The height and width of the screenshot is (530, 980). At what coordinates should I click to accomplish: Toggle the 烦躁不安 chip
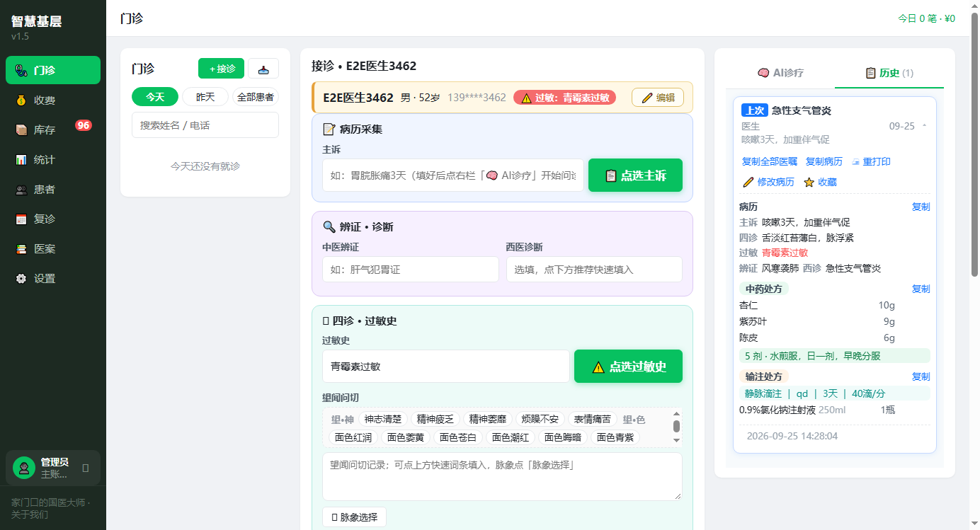(x=540, y=419)
